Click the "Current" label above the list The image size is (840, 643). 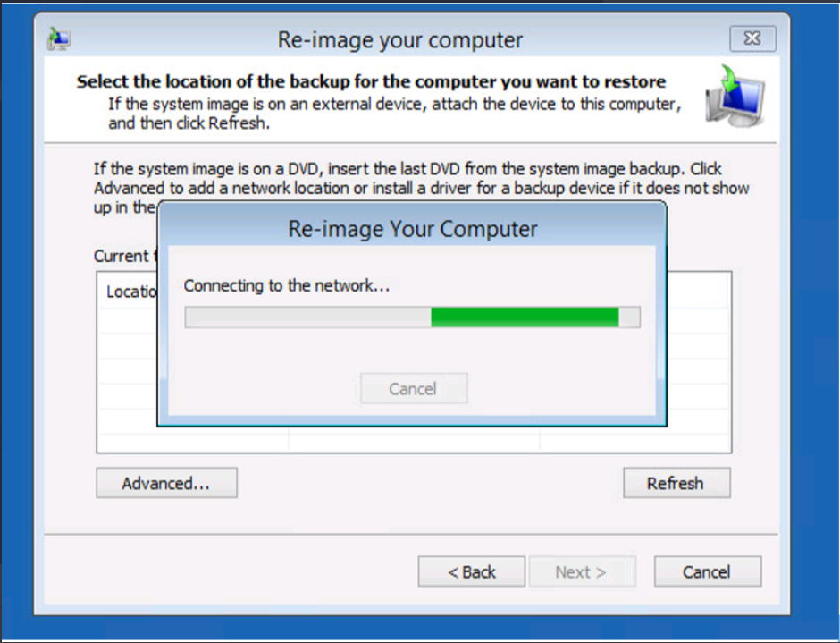coord(121,256)
